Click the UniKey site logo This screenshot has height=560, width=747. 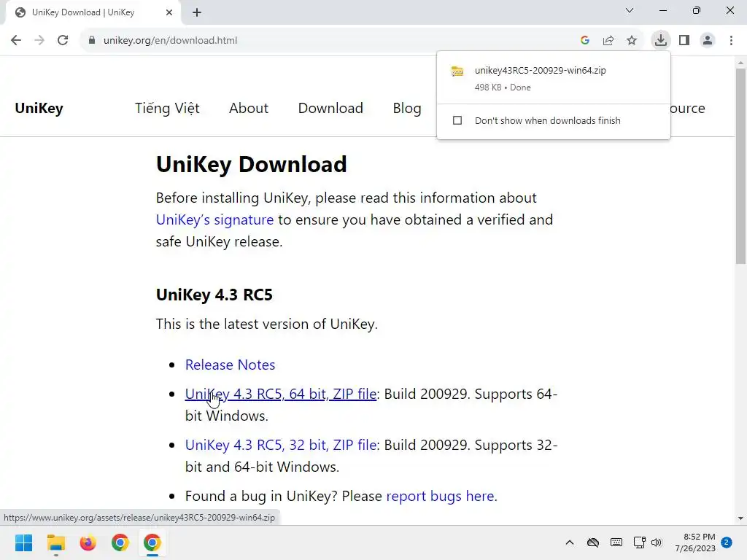[x=39, y=108]
